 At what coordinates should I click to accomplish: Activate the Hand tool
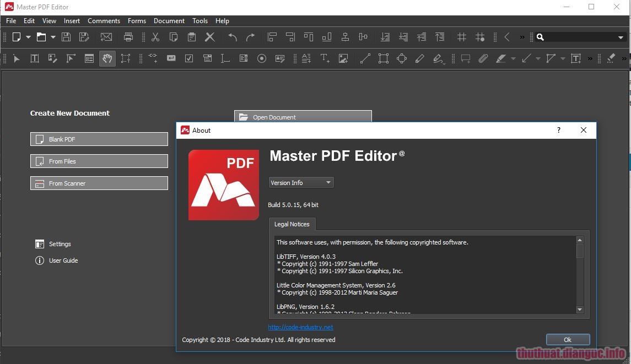107,59
